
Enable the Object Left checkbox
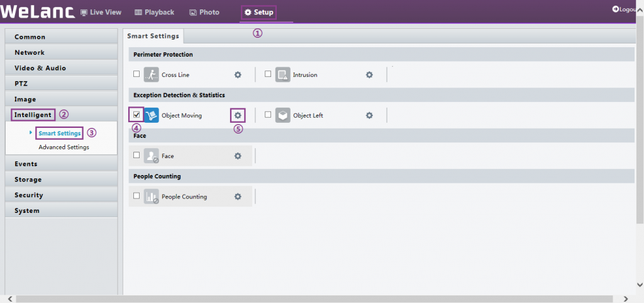pos(268,115)
